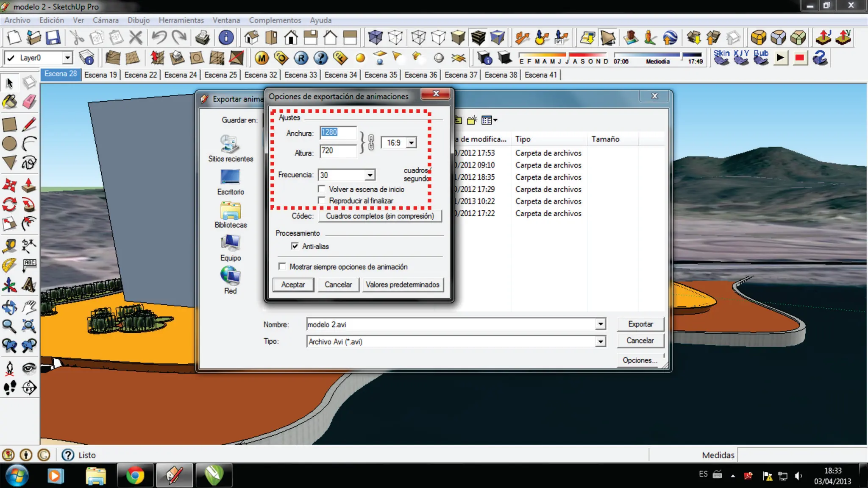Select the Paint Bucket tool
The height and width of the screenshot is (488, 868).
[x=9, y=102]
